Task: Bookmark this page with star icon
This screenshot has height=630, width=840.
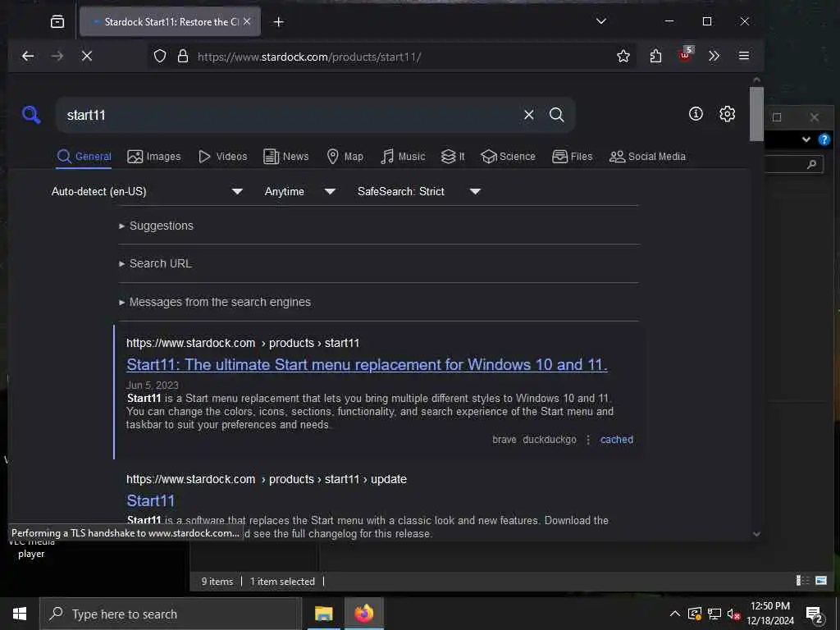Action: [623, 56]
